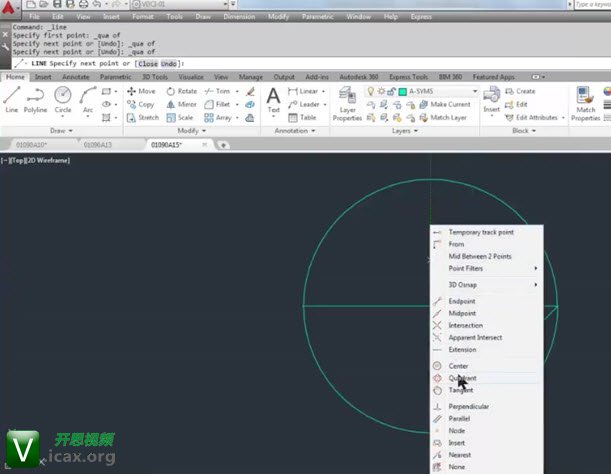Click Undo option in command line
Viewport: 611px width, 474px height.
169,64
